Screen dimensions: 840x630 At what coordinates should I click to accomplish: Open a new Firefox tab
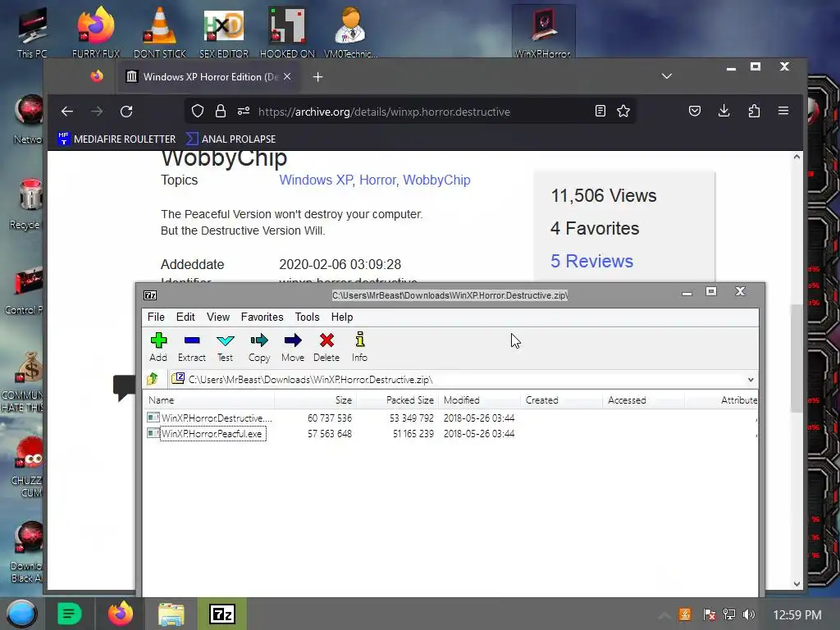pyautogui.click(x=317, y=77)
